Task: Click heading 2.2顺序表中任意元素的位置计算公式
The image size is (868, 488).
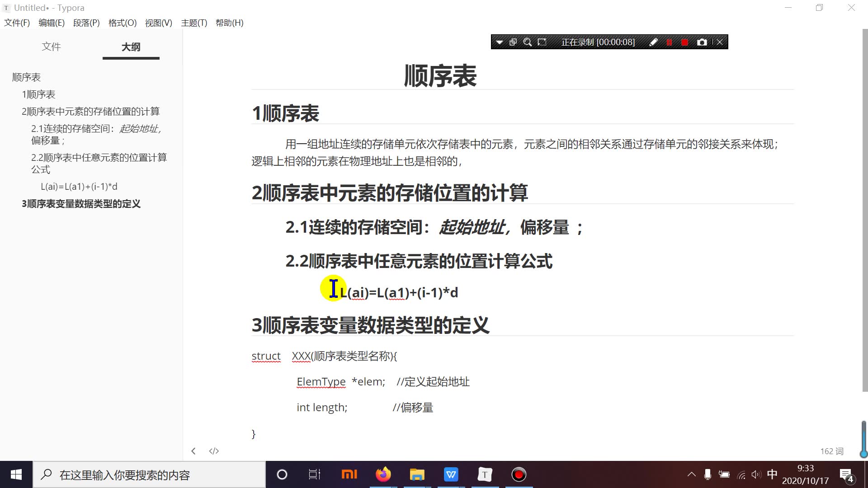Action: (419, 261)
